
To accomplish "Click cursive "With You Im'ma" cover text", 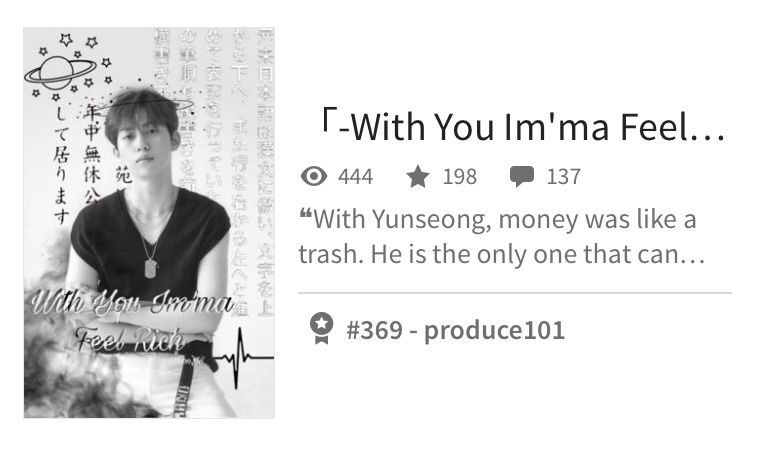I will pos(132,303).
